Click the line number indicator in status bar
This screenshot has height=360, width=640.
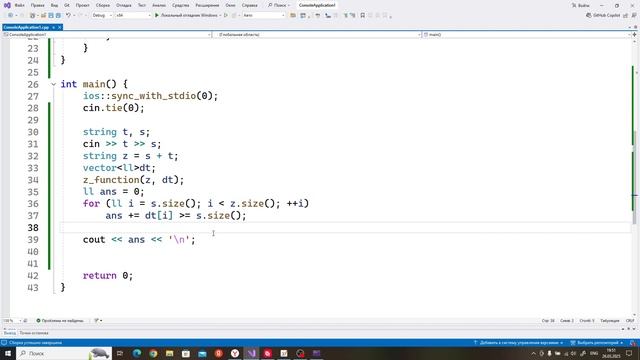(x=548, y=320)
